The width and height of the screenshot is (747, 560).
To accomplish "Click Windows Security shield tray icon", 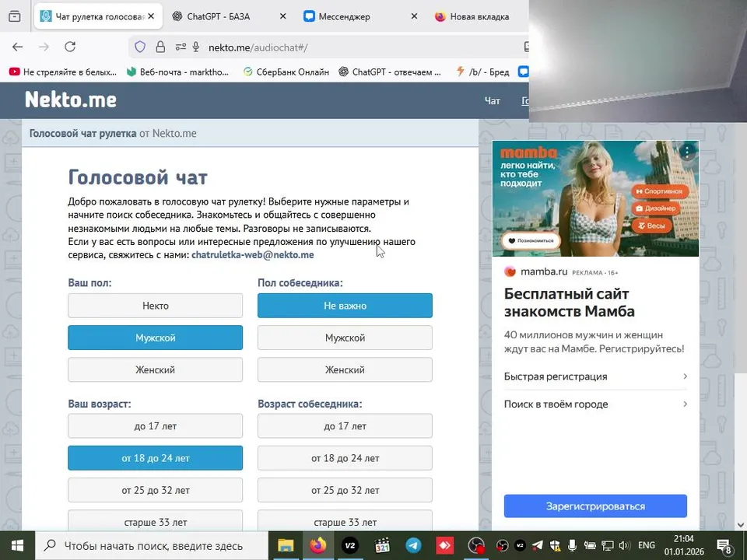I will coord(555,546).
